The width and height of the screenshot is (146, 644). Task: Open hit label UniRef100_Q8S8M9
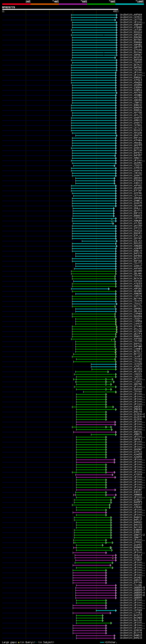click(131, 271)
